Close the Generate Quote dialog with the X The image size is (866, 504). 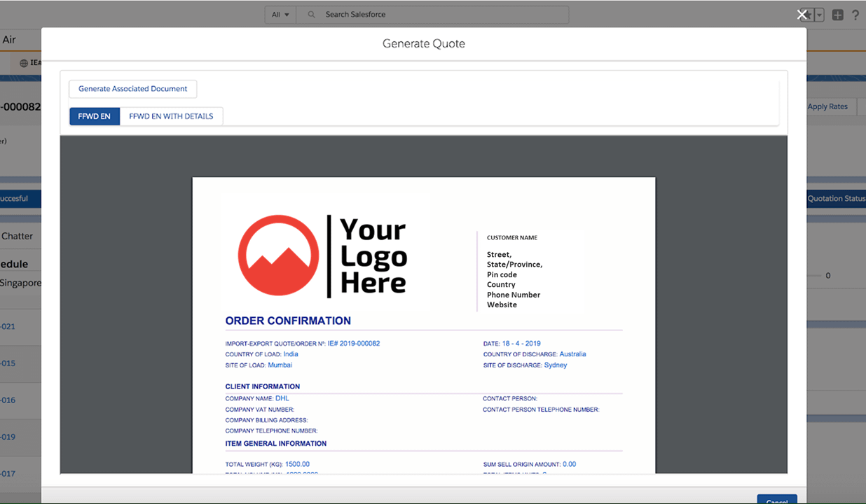(802, 15)
